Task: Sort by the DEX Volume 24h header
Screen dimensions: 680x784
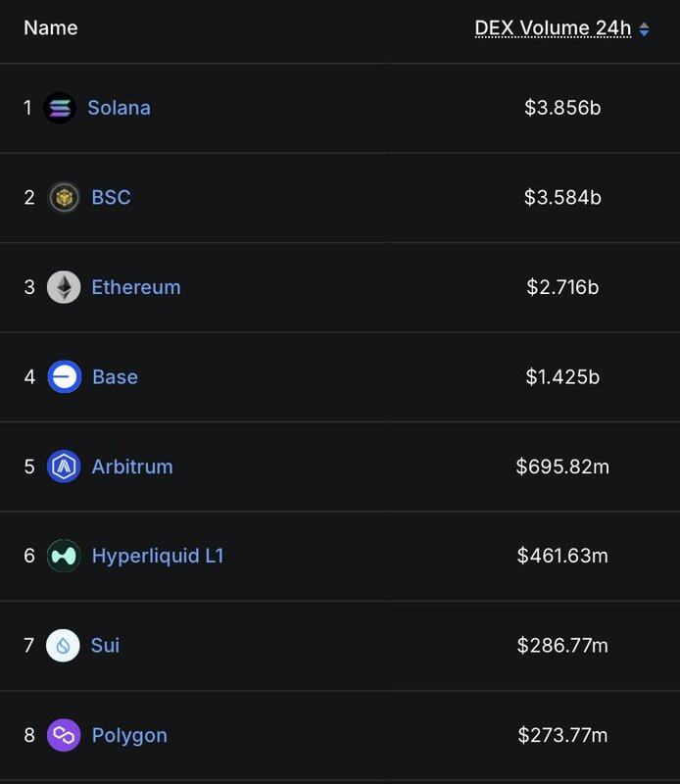Action: point(553,28)
